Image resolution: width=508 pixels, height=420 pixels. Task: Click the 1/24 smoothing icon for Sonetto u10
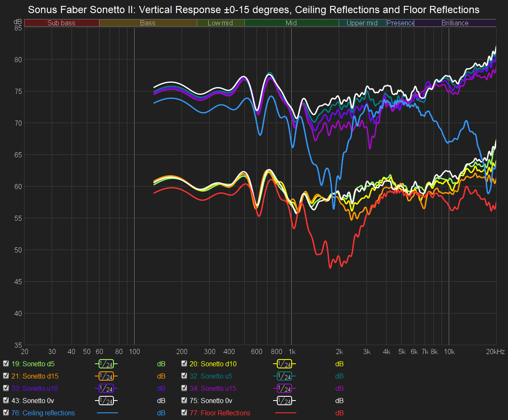tap(106, 388)
